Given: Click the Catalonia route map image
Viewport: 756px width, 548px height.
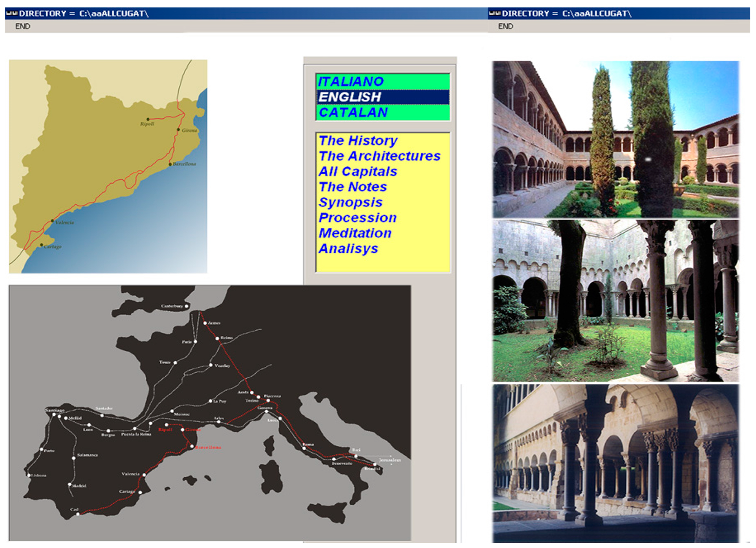Looking at the screenshot, I should coord(108,166).
